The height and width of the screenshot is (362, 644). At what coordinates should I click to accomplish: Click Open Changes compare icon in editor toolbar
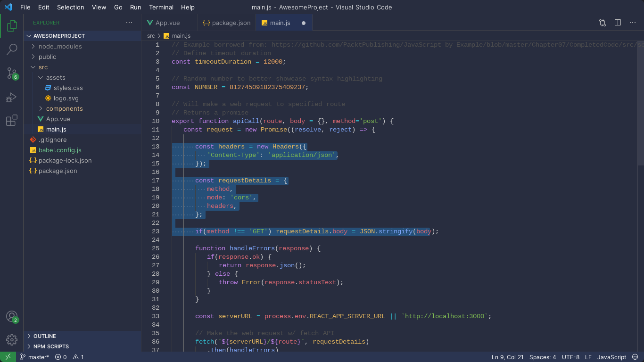point(603,23)
